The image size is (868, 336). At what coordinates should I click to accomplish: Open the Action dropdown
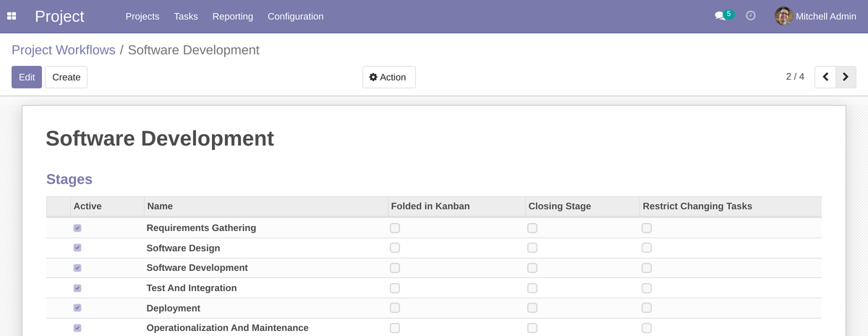388,77
